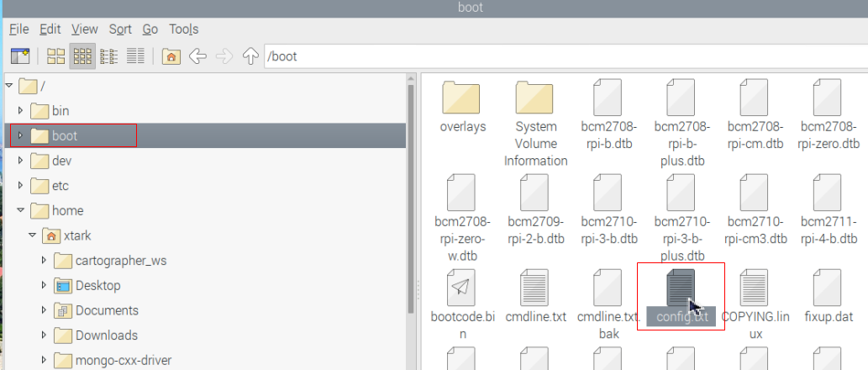Expand the Downloads folder in tree

click(45, 336)
